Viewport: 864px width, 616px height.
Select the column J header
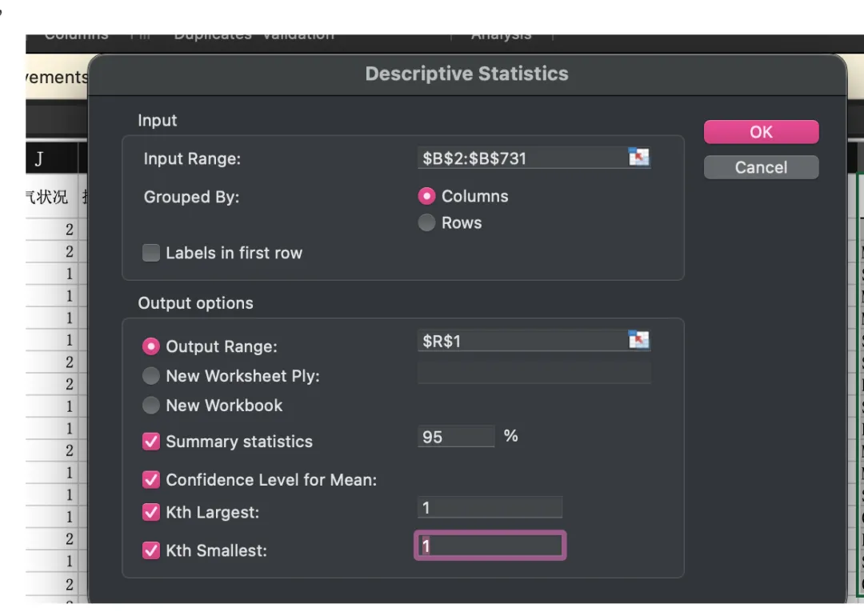point(38,159)
